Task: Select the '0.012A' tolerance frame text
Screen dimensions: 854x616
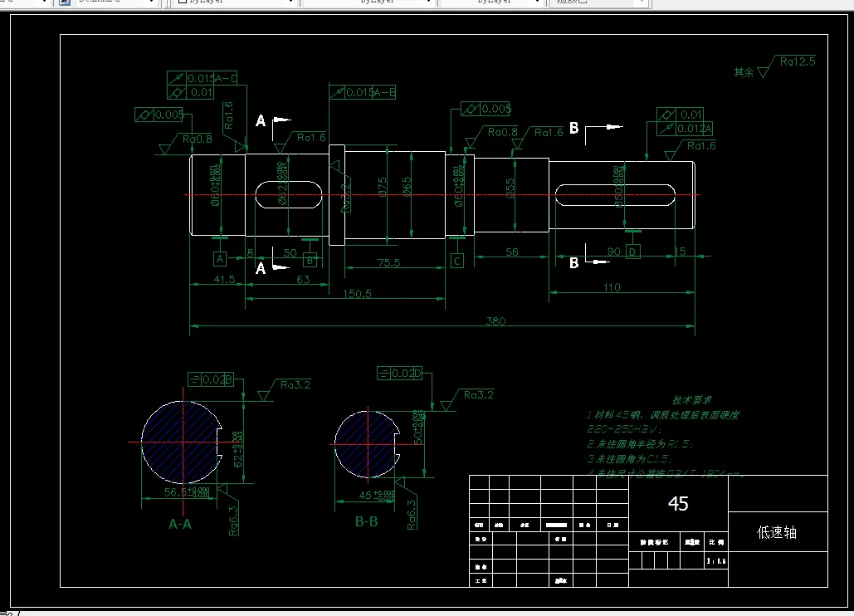Action: tap(695, 129)
